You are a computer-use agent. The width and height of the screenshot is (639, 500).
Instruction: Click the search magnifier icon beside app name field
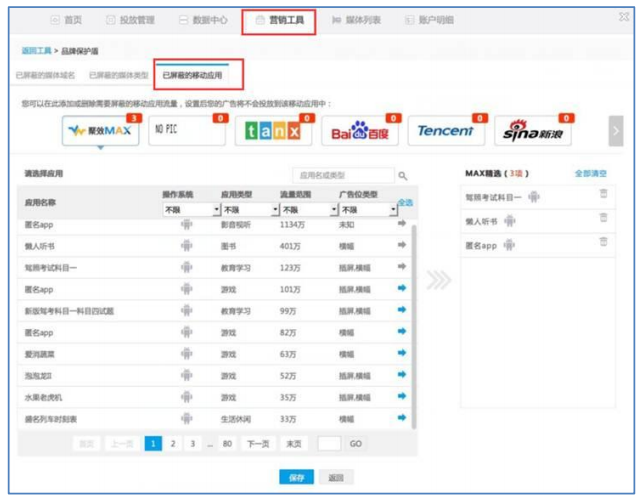[403, 175]
